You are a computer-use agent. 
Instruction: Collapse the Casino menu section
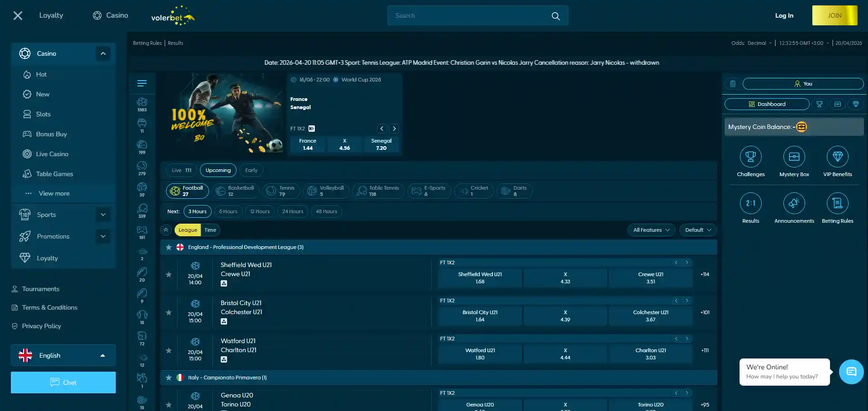pyautogui.click(x=103, y=53)
